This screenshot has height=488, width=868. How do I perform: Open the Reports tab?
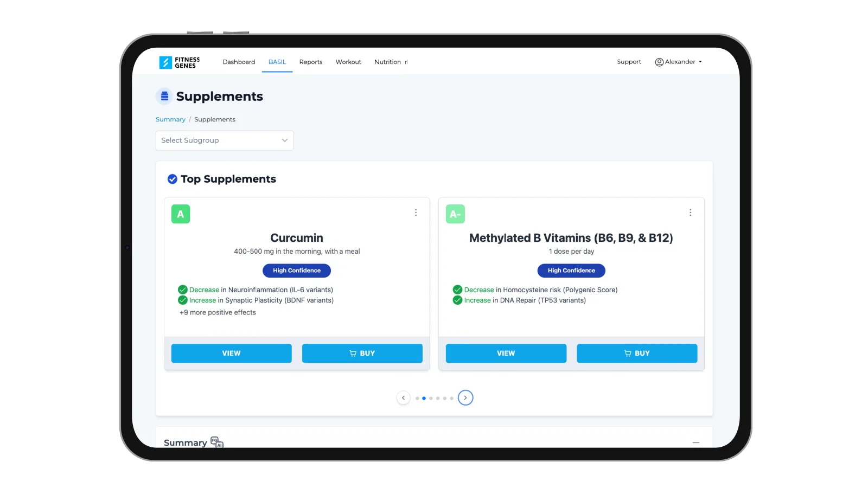pos(311,62)
